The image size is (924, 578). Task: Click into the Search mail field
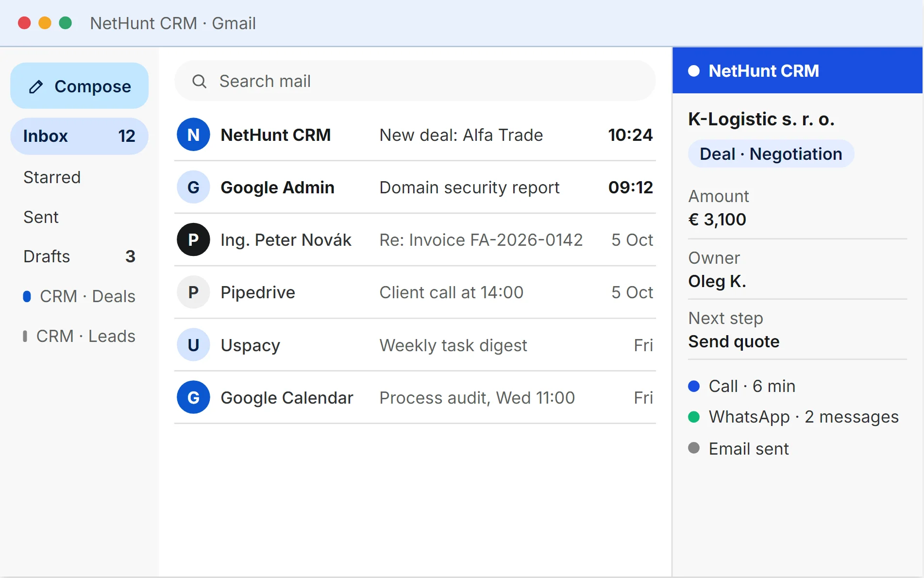(x=415, y=81)
